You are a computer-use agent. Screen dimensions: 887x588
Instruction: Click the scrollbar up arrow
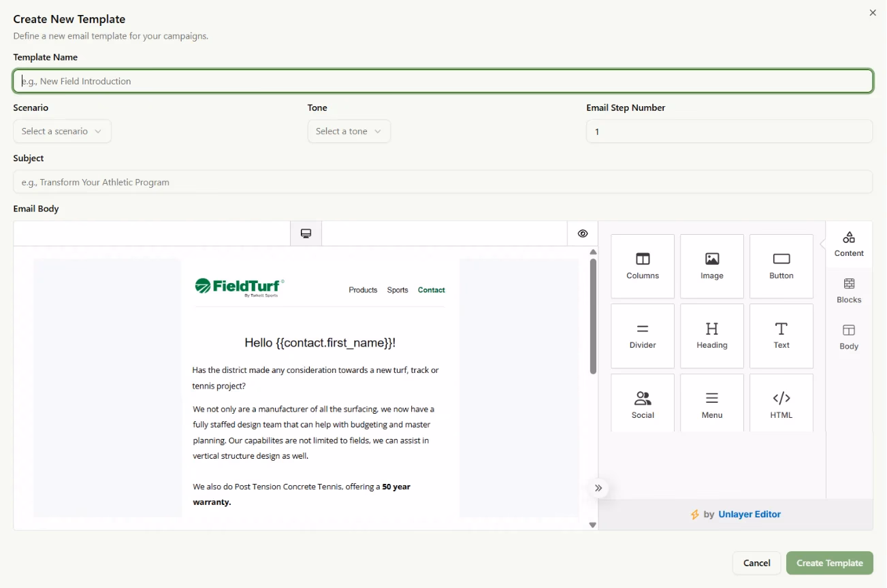593,252
